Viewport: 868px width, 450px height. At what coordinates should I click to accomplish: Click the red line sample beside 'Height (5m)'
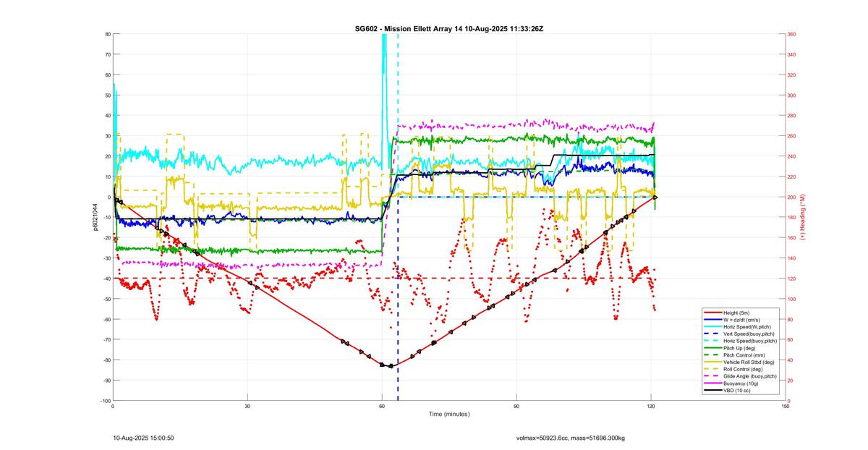click(712, 311)
